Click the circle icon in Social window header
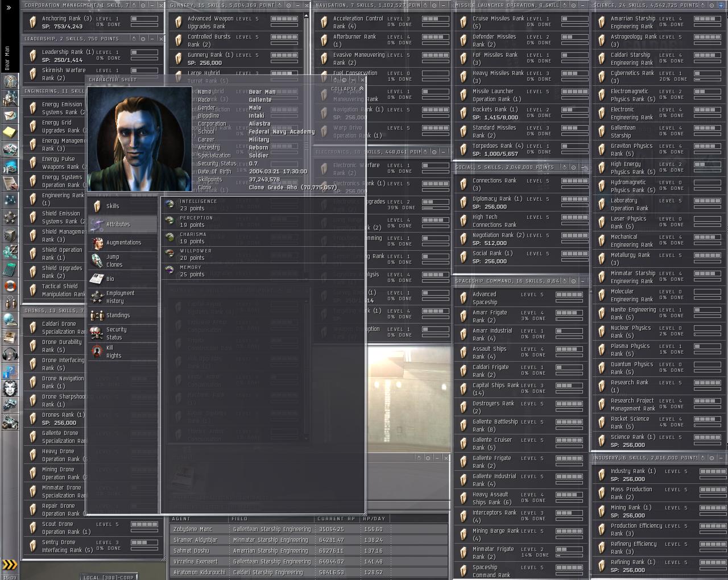Screen dimensions: 728x580 [573, 167]
